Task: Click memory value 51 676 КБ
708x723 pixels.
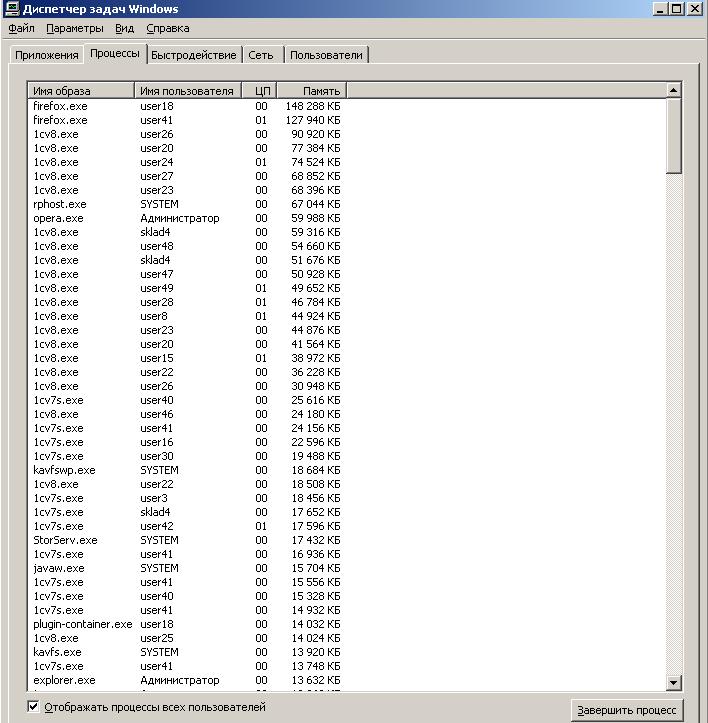Action: 315,260
